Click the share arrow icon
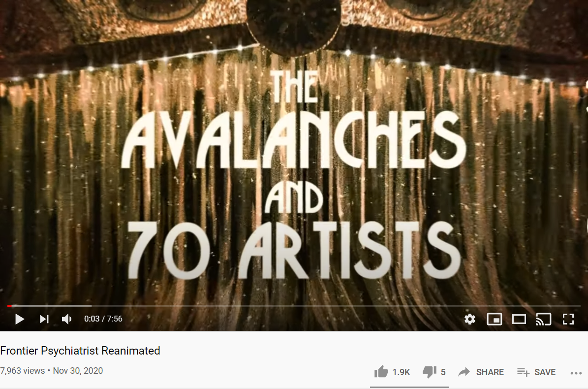The image size is (588, 389). pos(464,372)
